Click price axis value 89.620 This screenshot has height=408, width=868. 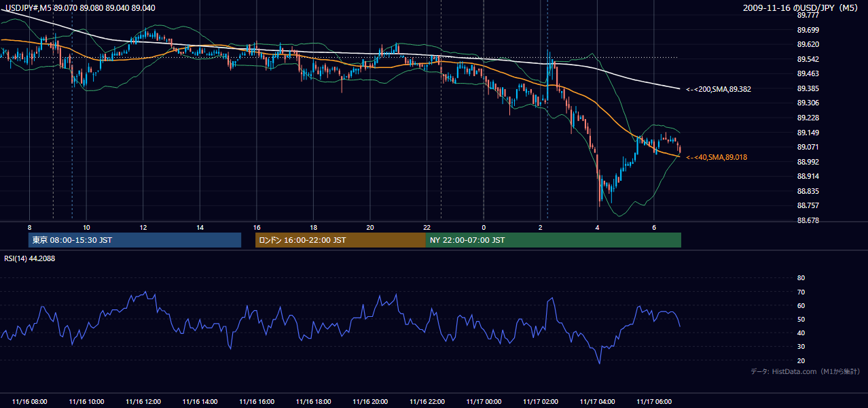pyautogui.click(x=808, y=44)
